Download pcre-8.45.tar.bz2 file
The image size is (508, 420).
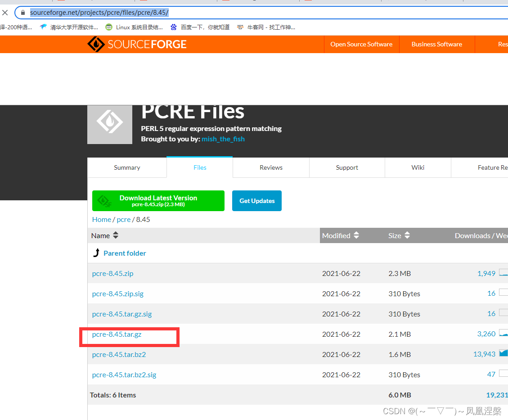point(119,355)
